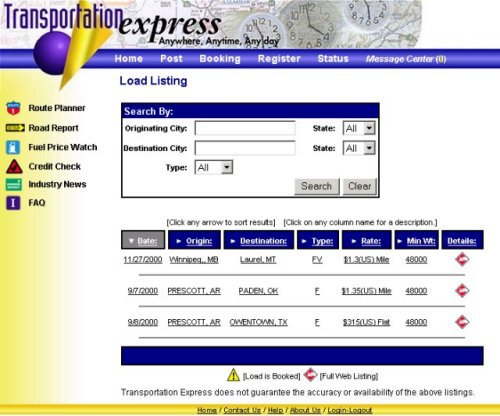
Task: Open the Register nav item
Action: click(279, 59)
